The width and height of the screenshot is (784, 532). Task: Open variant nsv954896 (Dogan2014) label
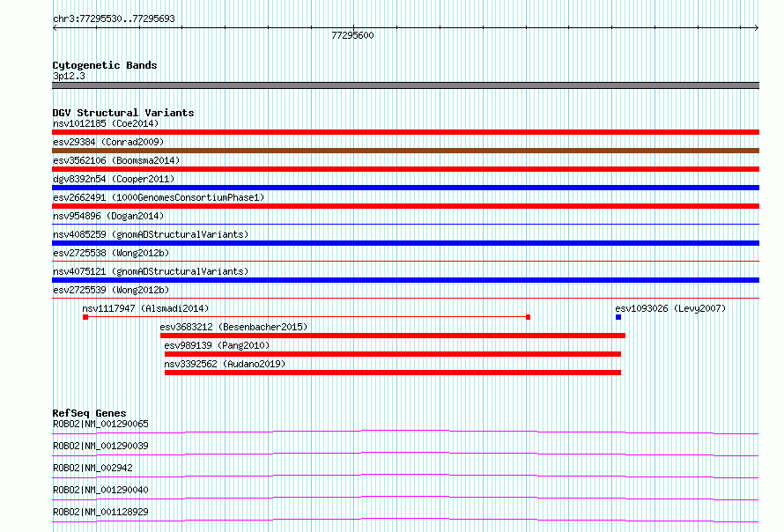108,216
